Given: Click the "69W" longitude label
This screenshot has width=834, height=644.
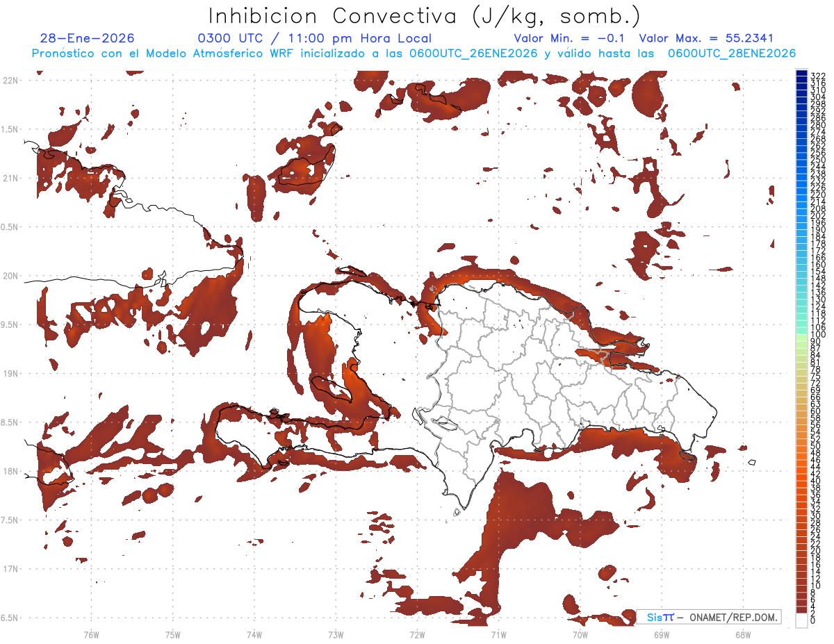Looking at the screenshot, I should click(661, 634).
